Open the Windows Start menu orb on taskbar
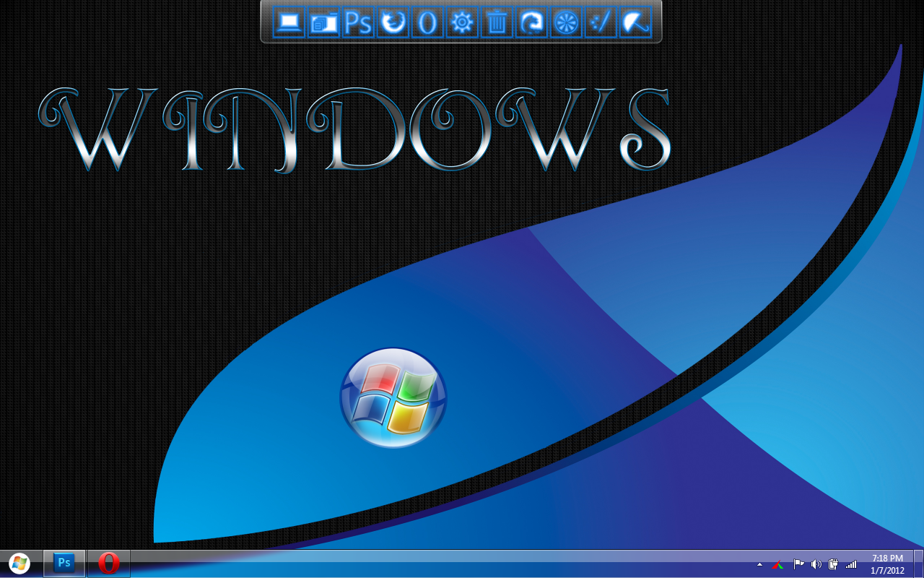Viewport: 924px width, 578px height. click(19, 564)
